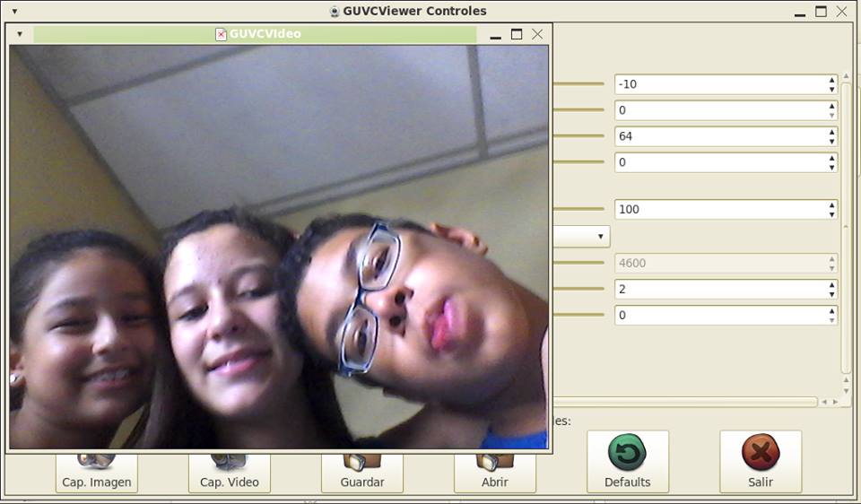Increase the 100 value with up arrow

[x=832, y=205]
